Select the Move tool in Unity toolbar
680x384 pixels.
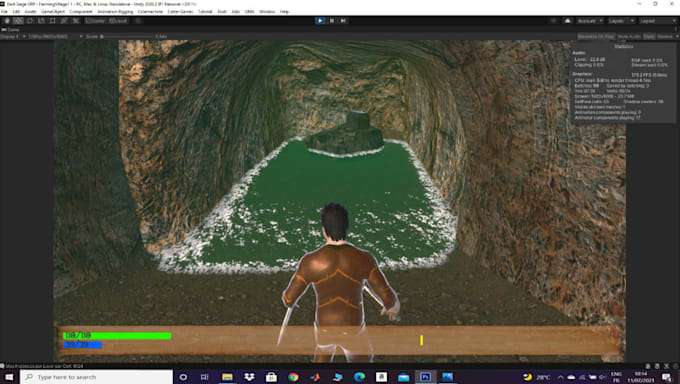click(18, 21)
